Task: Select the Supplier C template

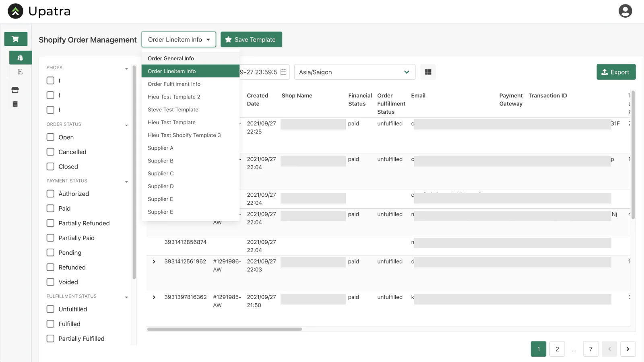Action: tap(190, 174)
